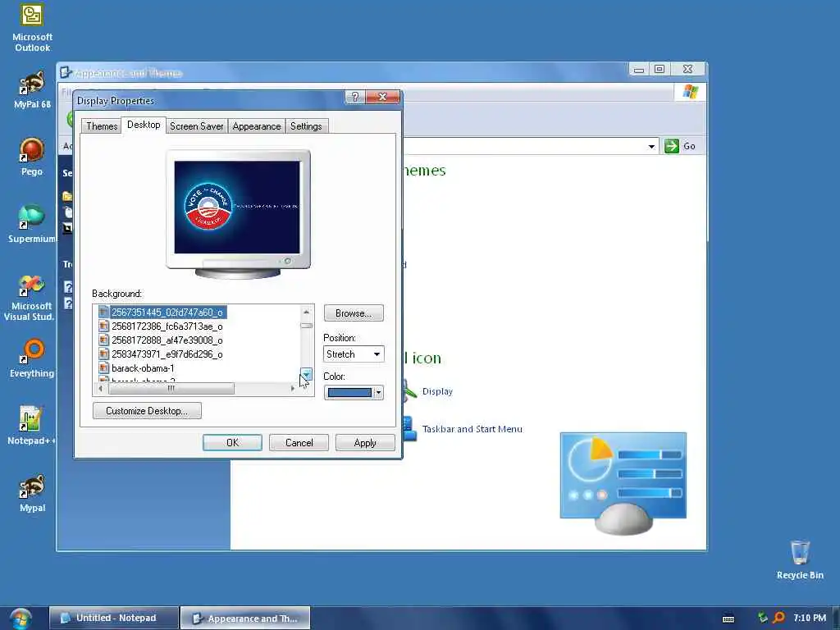
Task: Click the Control Panel illustration graphic
Action: [623, 483]
